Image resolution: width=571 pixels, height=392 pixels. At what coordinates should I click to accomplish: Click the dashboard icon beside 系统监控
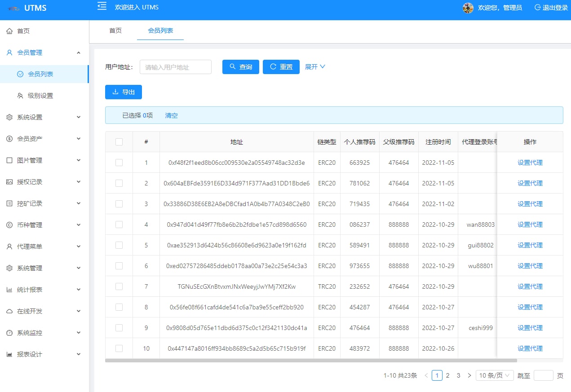[x=9, y=333]
